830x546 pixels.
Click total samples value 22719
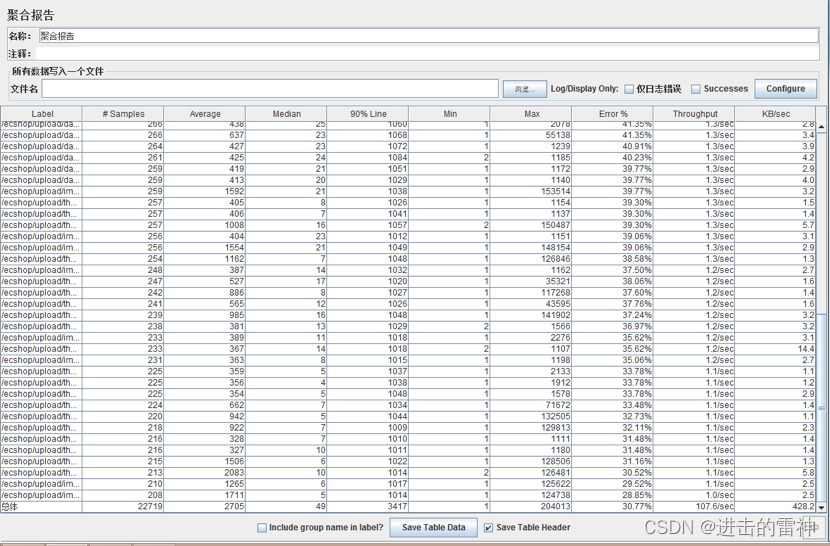150,507
